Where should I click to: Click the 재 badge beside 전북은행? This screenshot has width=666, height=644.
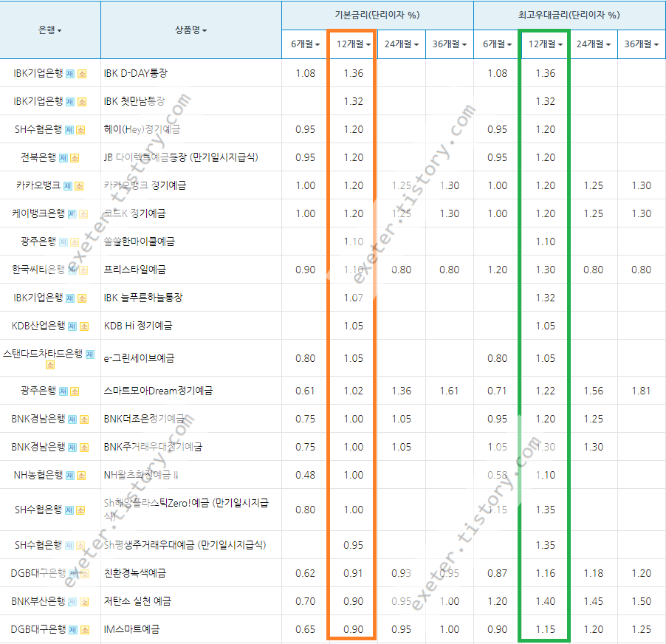[x=63, y=158]
